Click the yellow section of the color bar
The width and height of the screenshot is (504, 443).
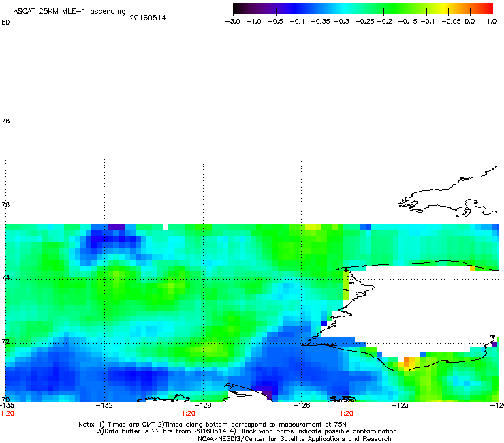click(443, 8)
